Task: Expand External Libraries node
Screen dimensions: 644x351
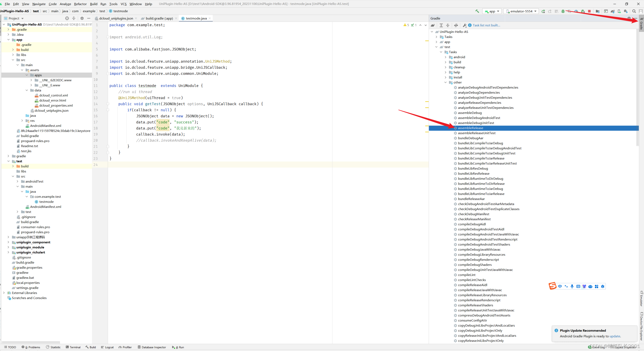Action: [4, 293]
